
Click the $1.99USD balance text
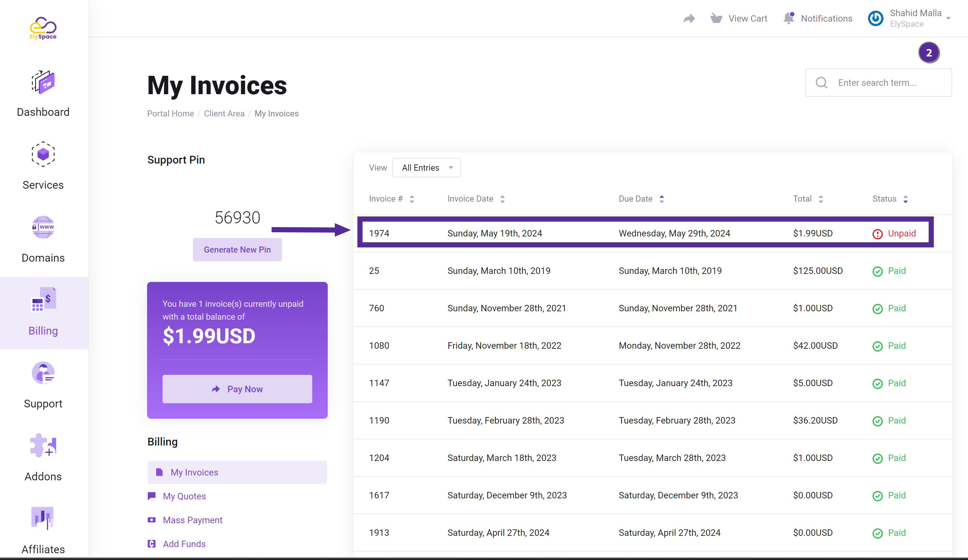click(x=209, y=336)
